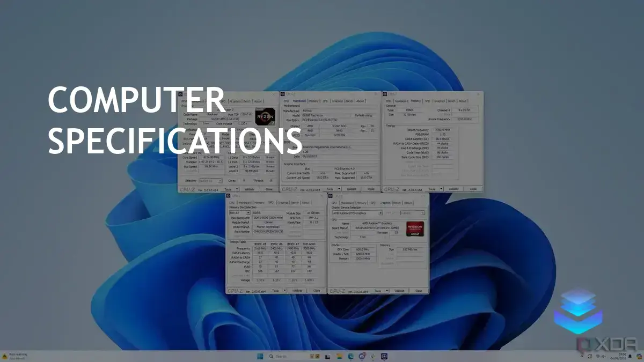Screen dimensions: 644x362
Task: Click the Tools button in the Memory window
Action: coord(432,189)
